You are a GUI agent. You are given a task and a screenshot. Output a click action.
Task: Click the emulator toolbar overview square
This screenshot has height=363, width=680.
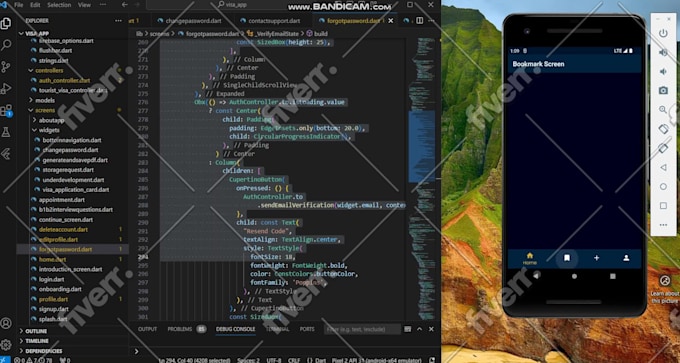(663, 206)
